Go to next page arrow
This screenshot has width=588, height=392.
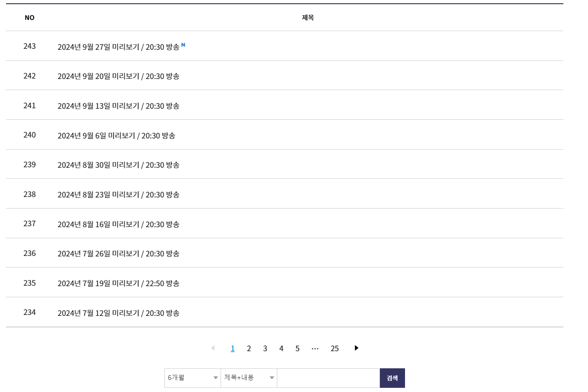coord(356,348)
